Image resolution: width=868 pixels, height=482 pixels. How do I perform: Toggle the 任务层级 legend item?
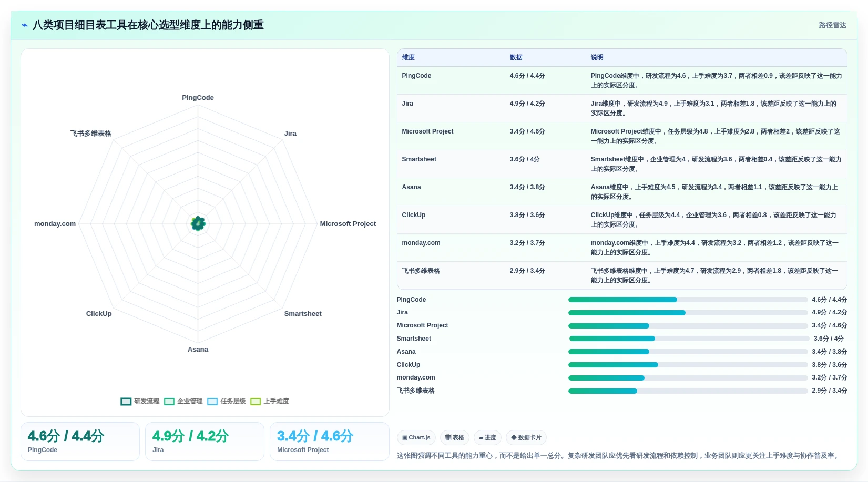click(226, 401)
